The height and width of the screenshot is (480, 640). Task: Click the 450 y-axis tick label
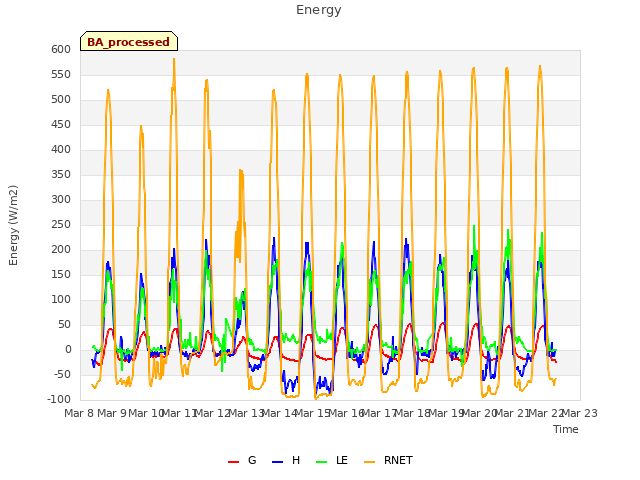61,124
